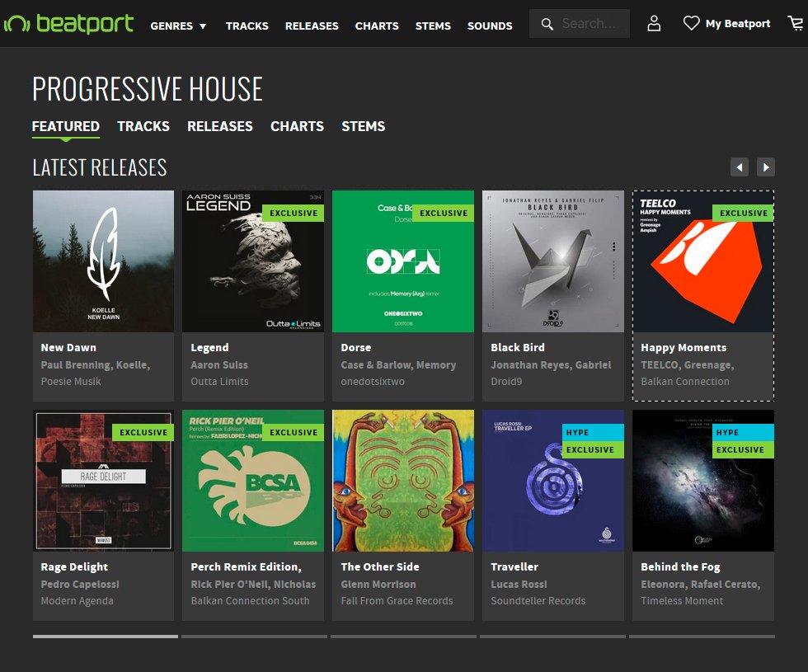Open artist Glenn Morrison

point(378,585)
